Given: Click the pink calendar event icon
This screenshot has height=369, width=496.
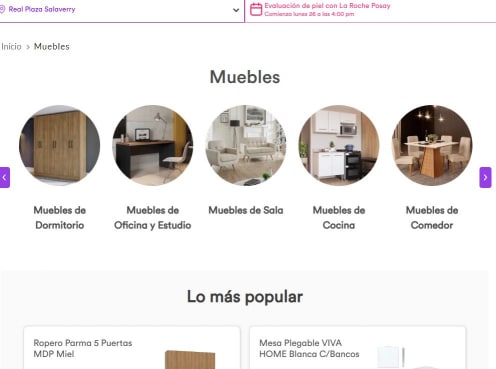Looking at the screenshot, I should [256, 9].
